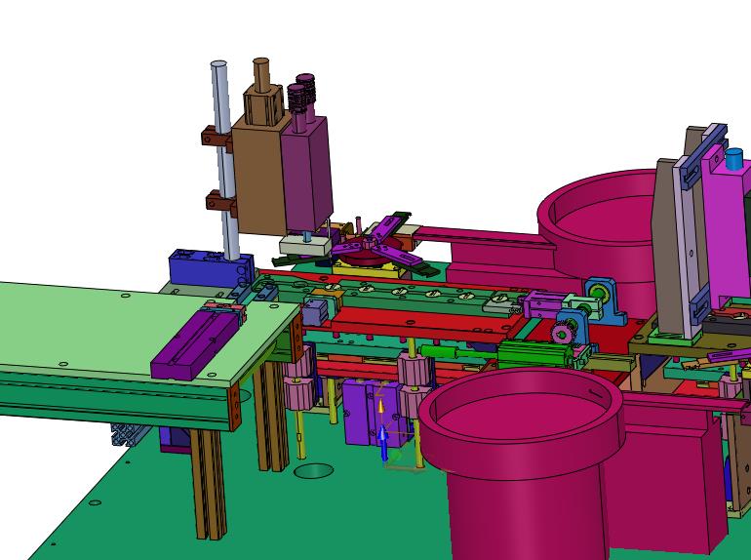Screen dimensions: 751x560
Task: Select the front brown table support leg
Action: (209, 484)
